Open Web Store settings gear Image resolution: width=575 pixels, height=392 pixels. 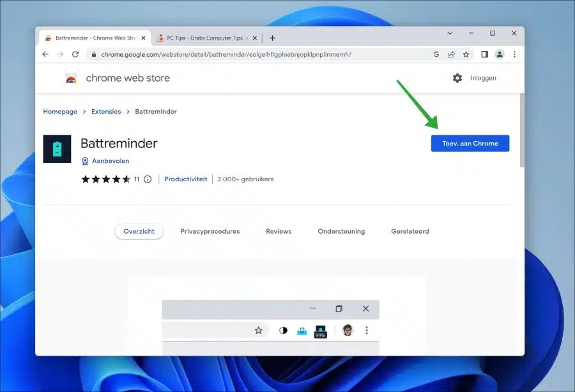pos(457,78)
